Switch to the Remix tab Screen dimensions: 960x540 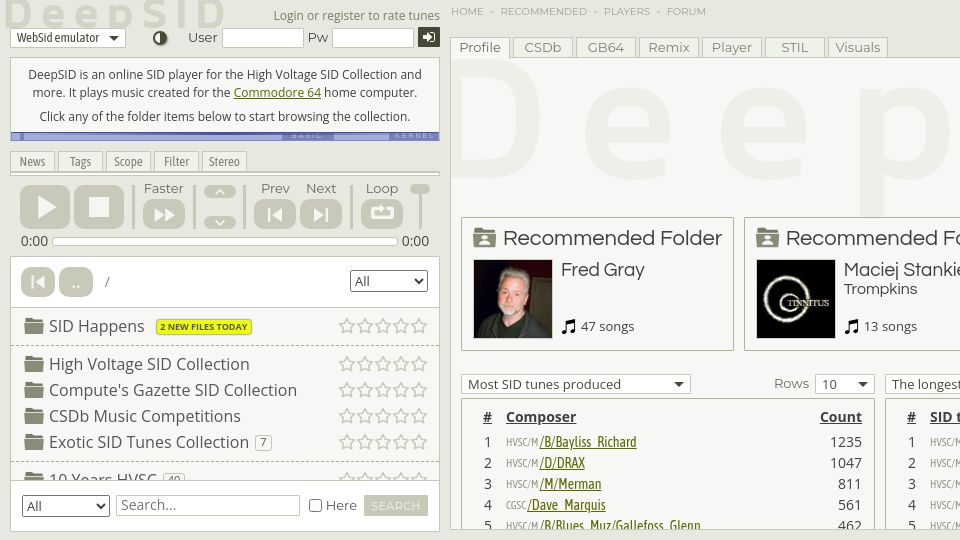click(x=669, y=48)
